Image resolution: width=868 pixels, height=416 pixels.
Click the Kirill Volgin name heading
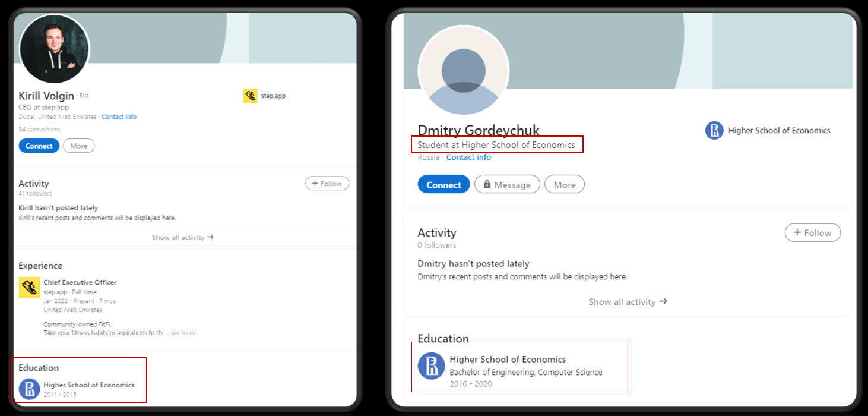(46, 96)
